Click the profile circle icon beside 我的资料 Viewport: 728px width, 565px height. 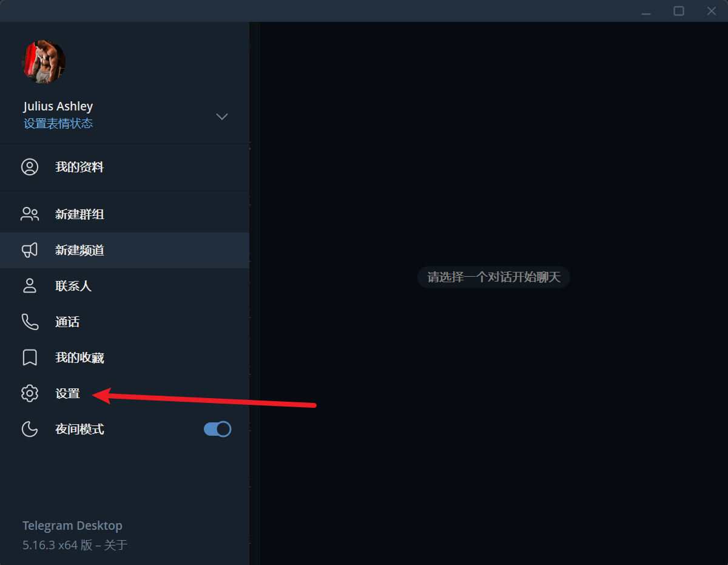(x=30, y=167)
